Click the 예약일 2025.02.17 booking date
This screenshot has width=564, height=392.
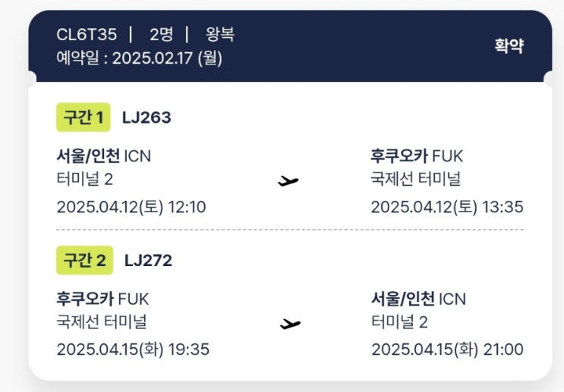click(x=139, y=58)
